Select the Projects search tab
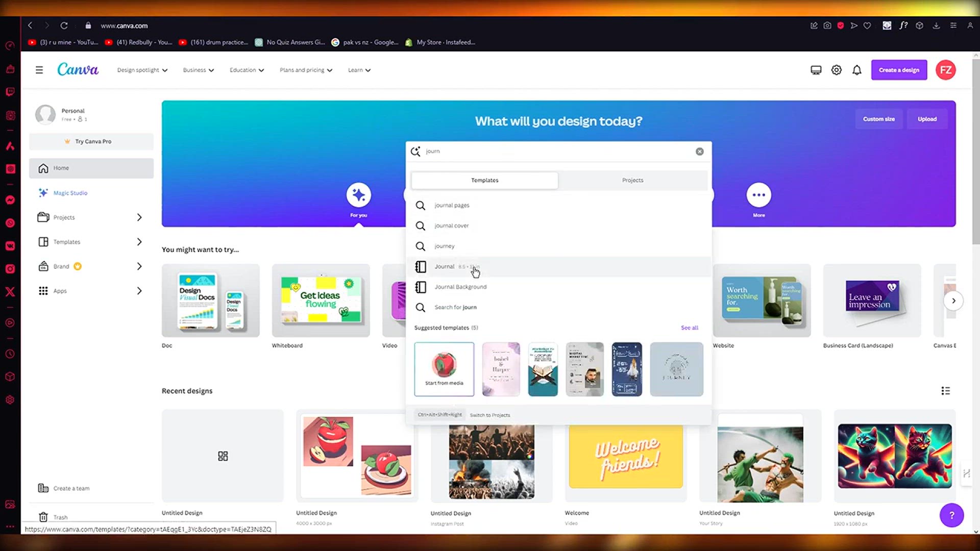This screenshot has width=980, height=551. pyautogui.click(x=632, y=180)
